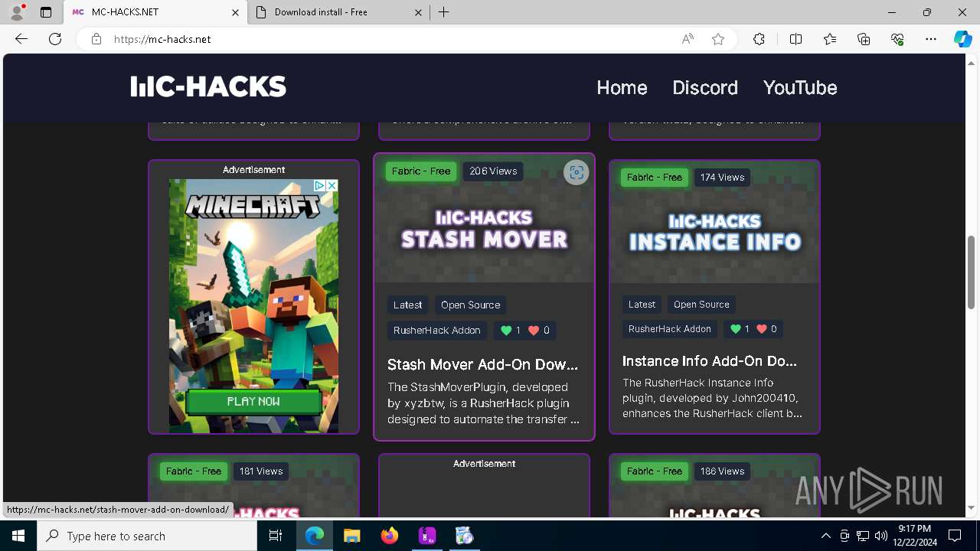Select the RusherHack Addon tag on the Instance Info card
Screen dimensions: 980x551
click(x=670, y=329)
